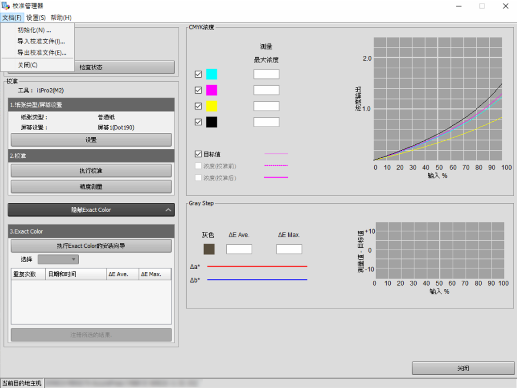Open the 选择 dropdown under Exact Color
The width and height of the screenshot is (517, 388).
[58, 259]
